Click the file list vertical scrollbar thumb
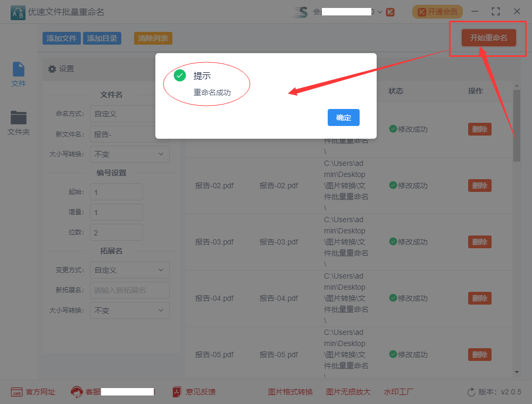Image resolution: width=532 pixels, height=404 pixels. (x=517, y=125)
